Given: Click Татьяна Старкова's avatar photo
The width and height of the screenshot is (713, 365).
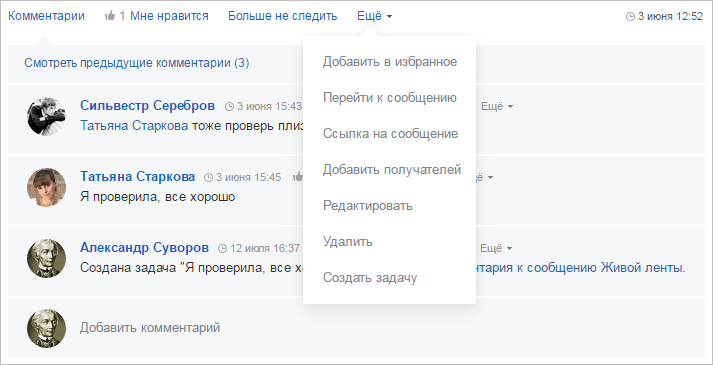Looking at the screenshot, I should (x=46, y=187).
